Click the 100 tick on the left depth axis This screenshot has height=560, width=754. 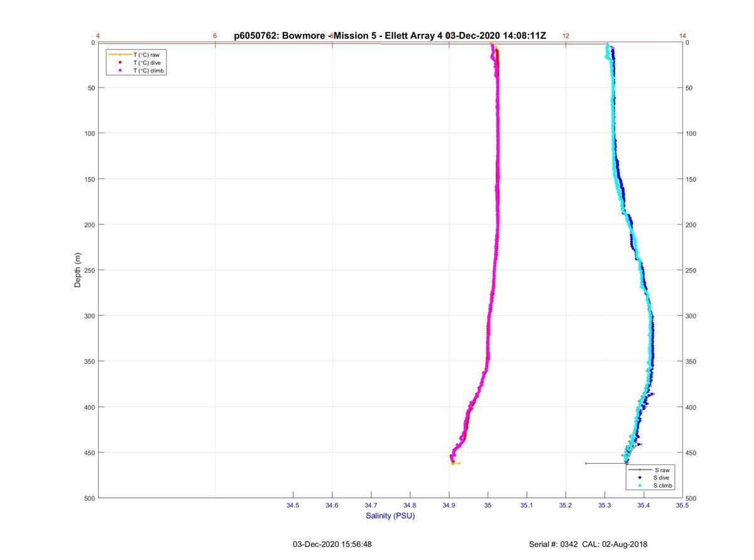pos(89,133)
